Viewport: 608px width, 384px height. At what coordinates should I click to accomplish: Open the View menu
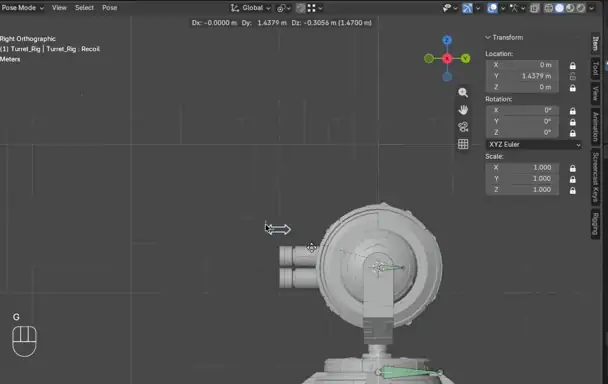pyautogui.click(x=59, y=8)
